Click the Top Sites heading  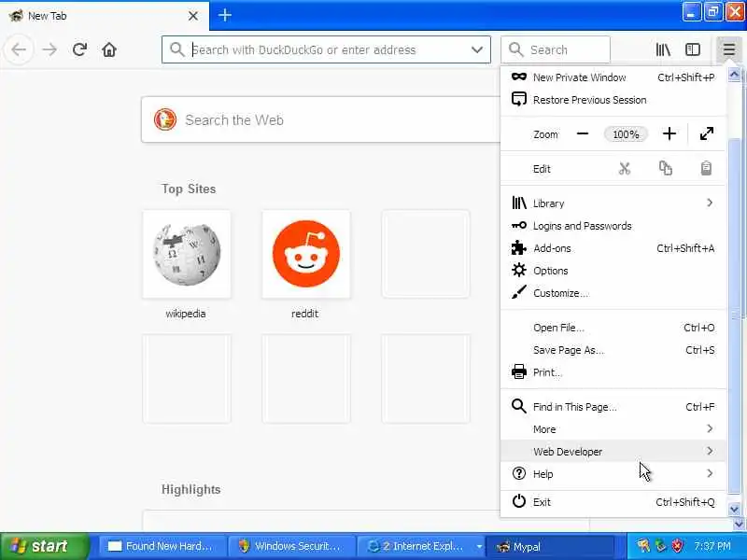(x=189, y=189)
